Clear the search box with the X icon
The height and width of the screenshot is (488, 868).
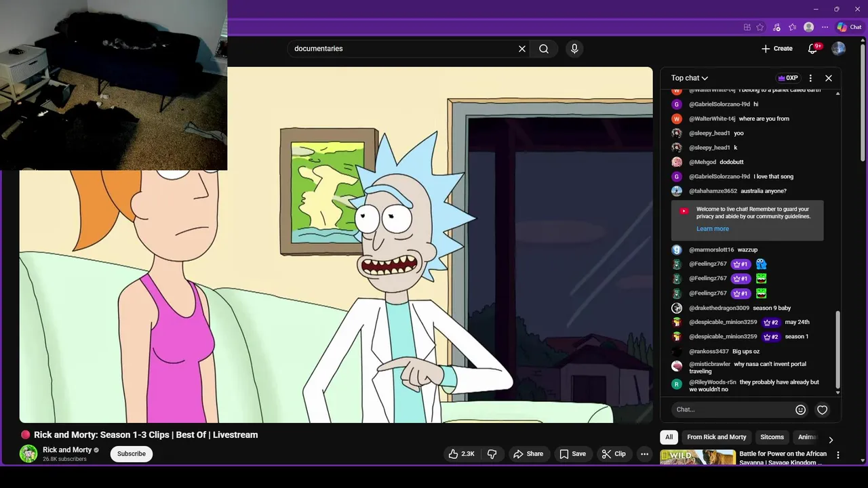[522, 49]
